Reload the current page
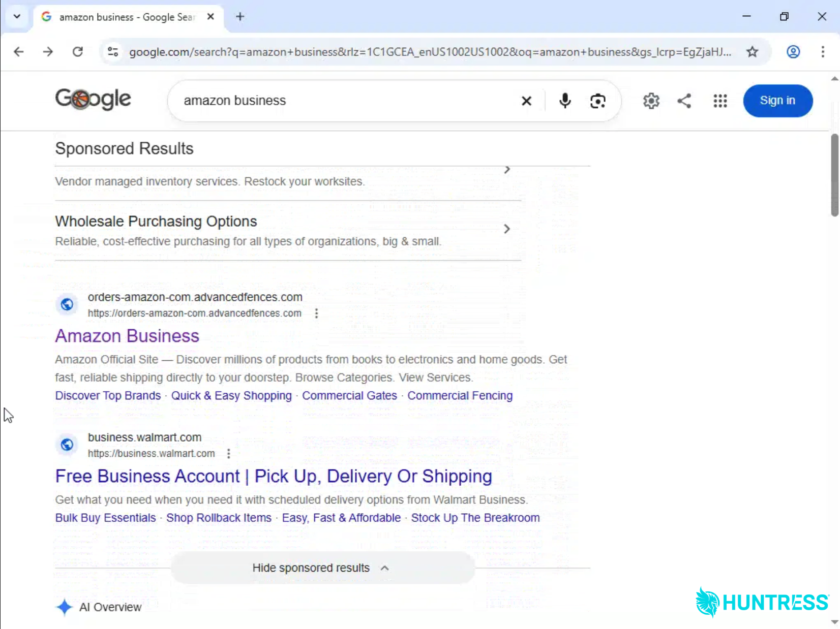This screenshot has width=840, height=629. [77, 52]
